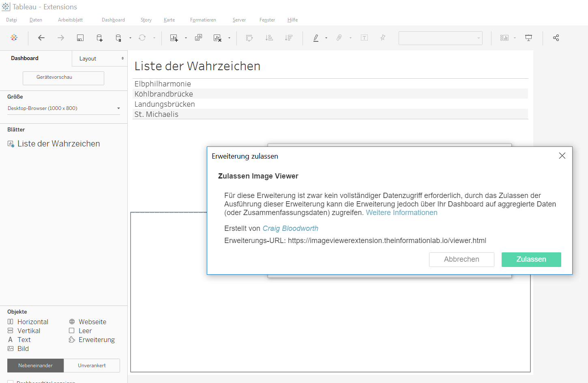Add a new data source icon

pyautogui.click(x=99, y=38)
